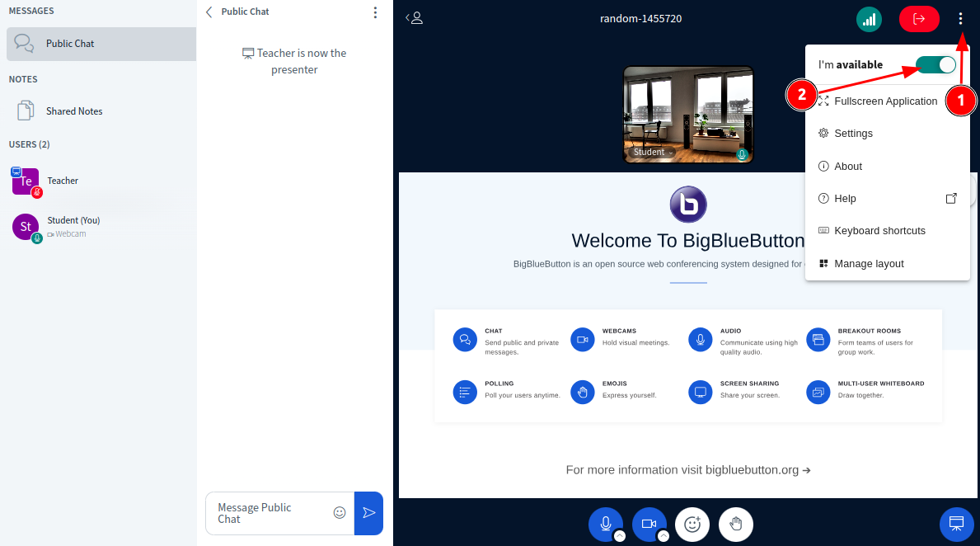
Task: Expand the audio device options chevron
Action: click(620, 536)
